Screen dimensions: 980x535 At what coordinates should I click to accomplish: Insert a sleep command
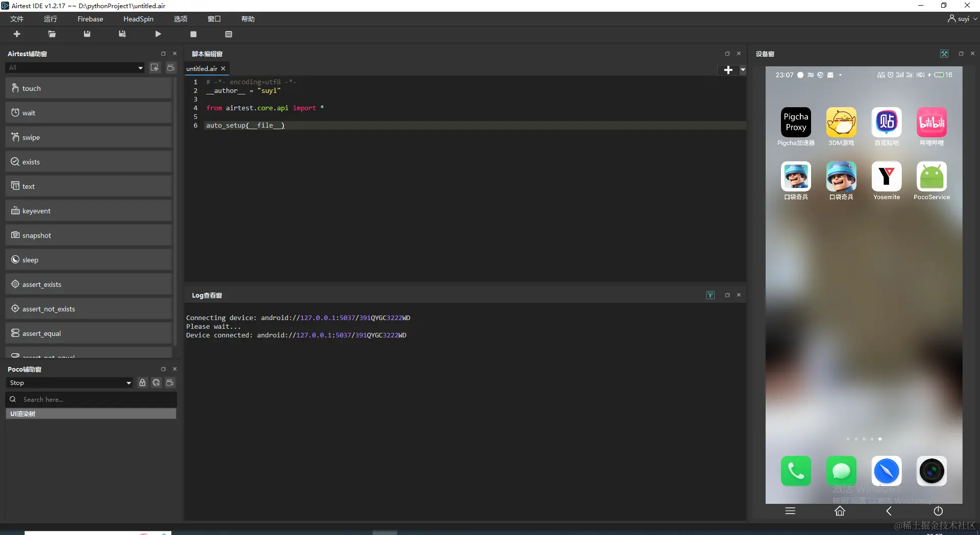point(89,260)
